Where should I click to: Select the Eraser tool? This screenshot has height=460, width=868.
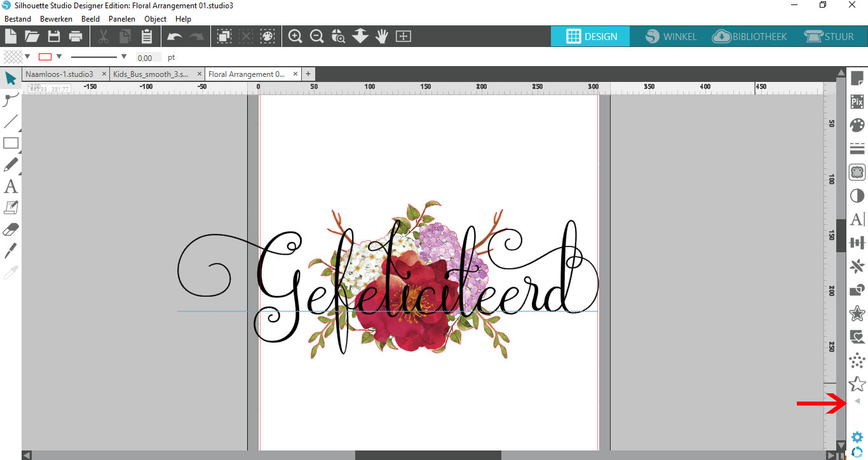[x=11, y=229]
